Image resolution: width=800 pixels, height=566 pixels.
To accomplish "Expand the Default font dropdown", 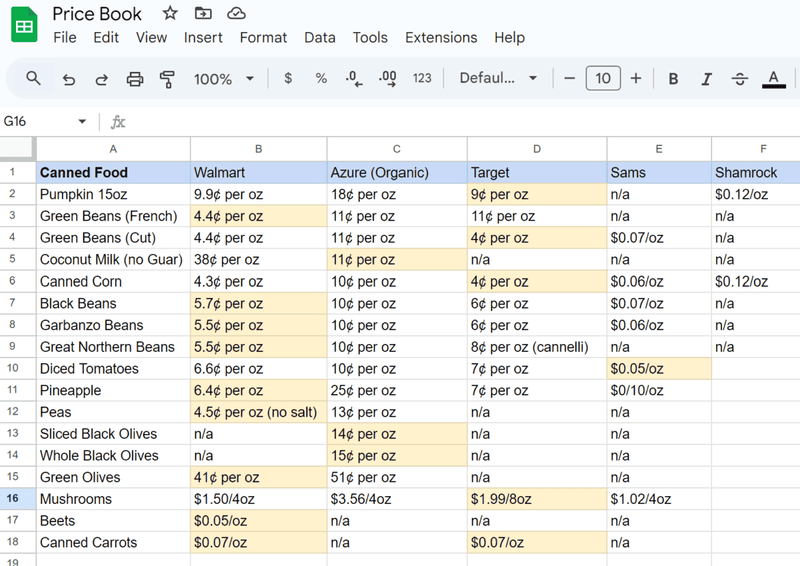I will pyautogui.click(x=498, y=79).
